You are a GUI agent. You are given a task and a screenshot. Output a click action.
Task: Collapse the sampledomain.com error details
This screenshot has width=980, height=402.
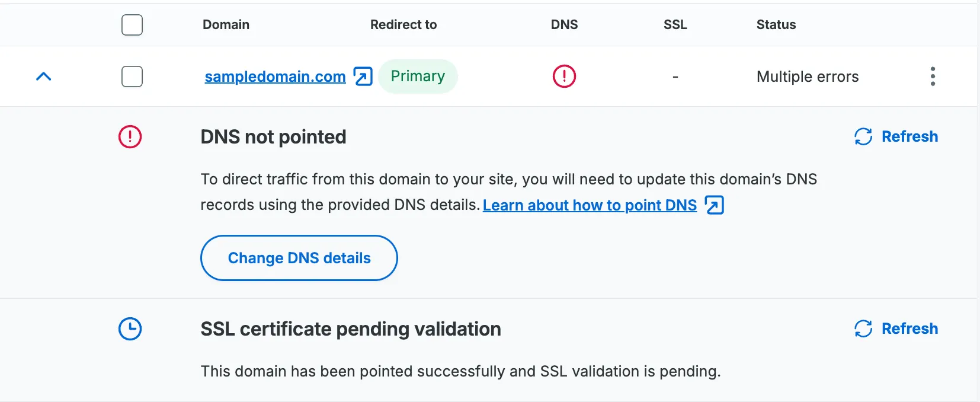43,76
